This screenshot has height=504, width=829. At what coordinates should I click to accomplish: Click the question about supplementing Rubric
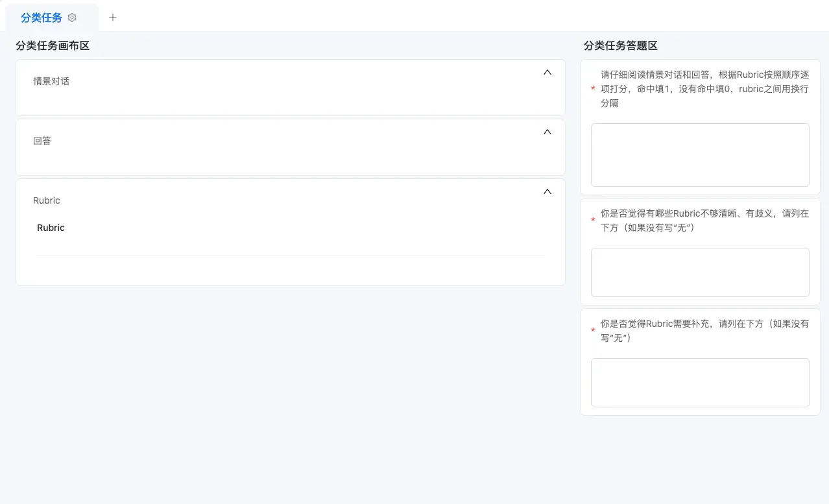704,331
